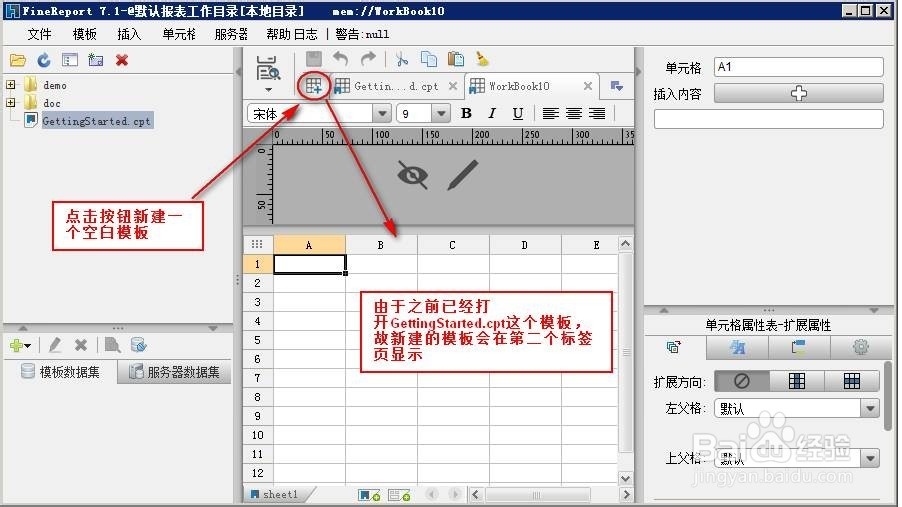
Task: Click the dataset connection icon
Action: coord(139,345)
